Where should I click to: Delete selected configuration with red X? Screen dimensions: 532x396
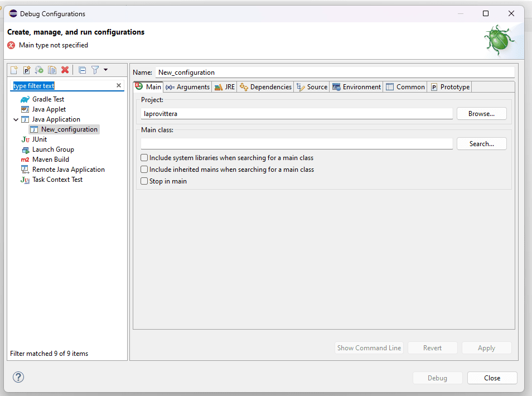[x=65, y=70]
